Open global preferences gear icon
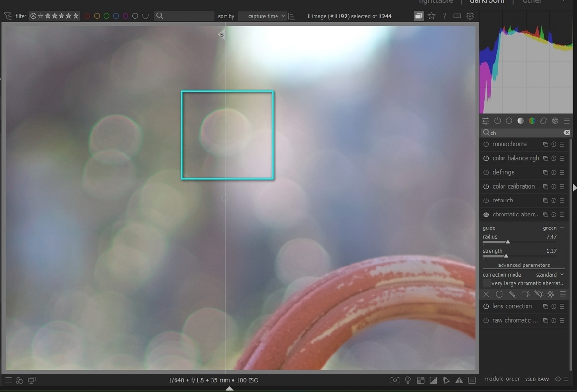Viewport: 577px width, 392px height. point(470,16)
